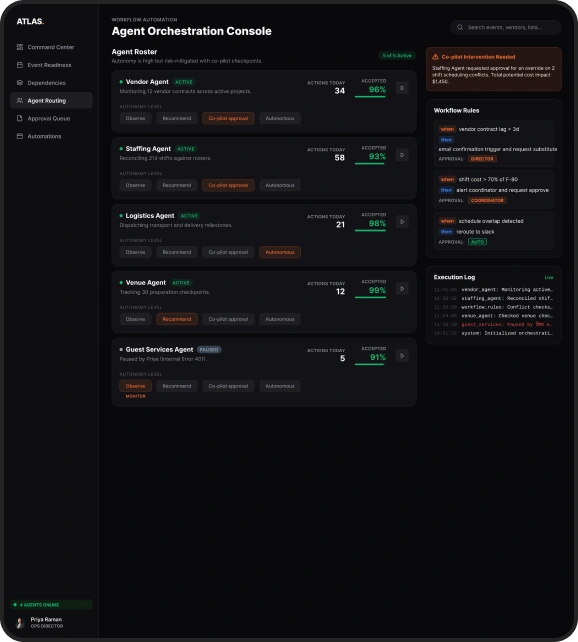Click the '4 Agents Online' status bar
The image size is (578, 642).
(x=51, y=605)
